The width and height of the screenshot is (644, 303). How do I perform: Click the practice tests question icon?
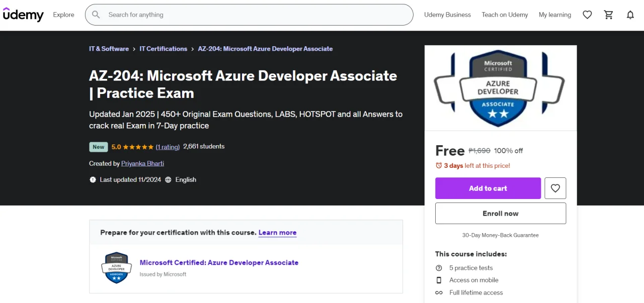(439, 268)
